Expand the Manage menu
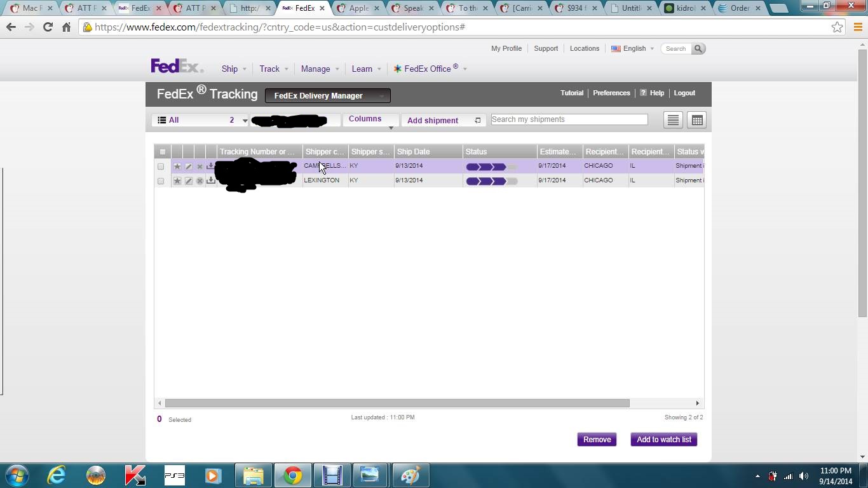This screenshot has width=868, height=488. pos(320,69)
